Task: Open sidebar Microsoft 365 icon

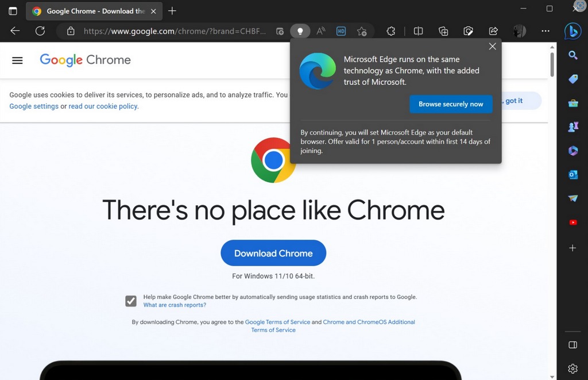Action: point(572,151)
